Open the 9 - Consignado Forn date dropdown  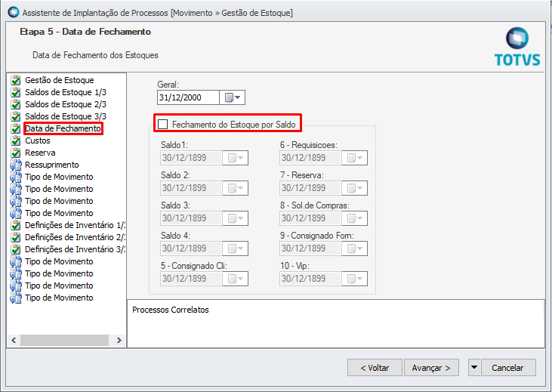pos(355,248)
